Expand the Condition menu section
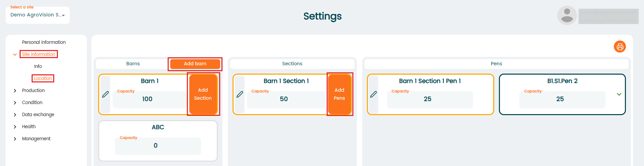Screen dimensions: 644x166 (x=15, y=103)
